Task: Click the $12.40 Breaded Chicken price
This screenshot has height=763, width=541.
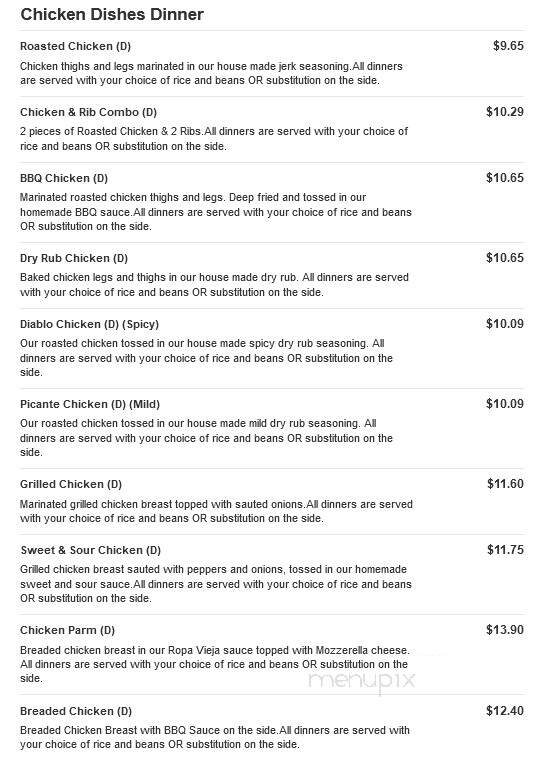Action: 505,711
